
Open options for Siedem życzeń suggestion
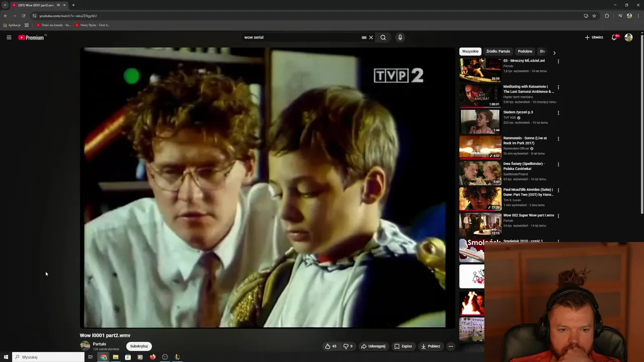click(558, 113)
